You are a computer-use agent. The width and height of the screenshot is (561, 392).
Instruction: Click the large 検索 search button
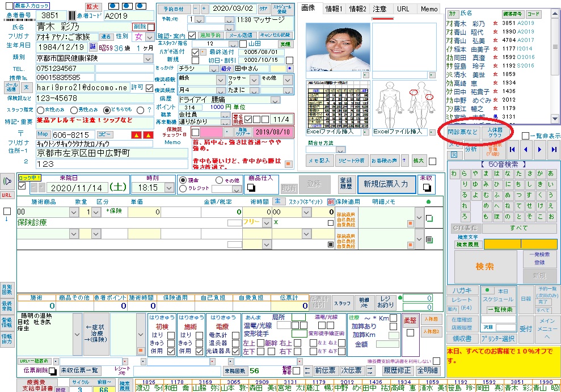point(485,267)
